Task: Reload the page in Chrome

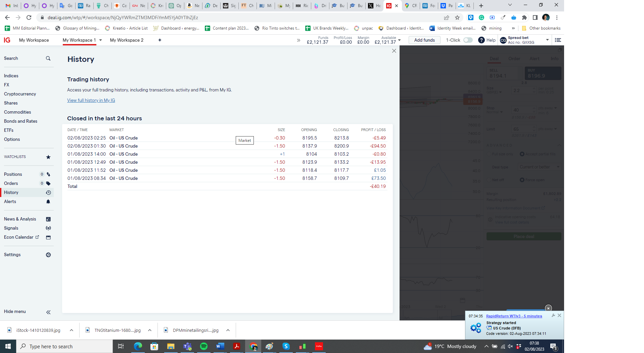Action: [x=29, y=17]
